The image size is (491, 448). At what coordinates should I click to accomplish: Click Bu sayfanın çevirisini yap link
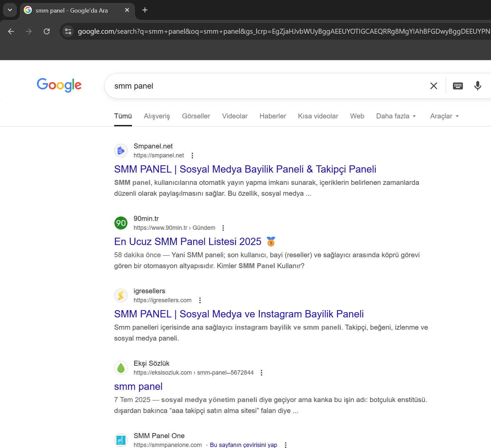coord(244,445)
